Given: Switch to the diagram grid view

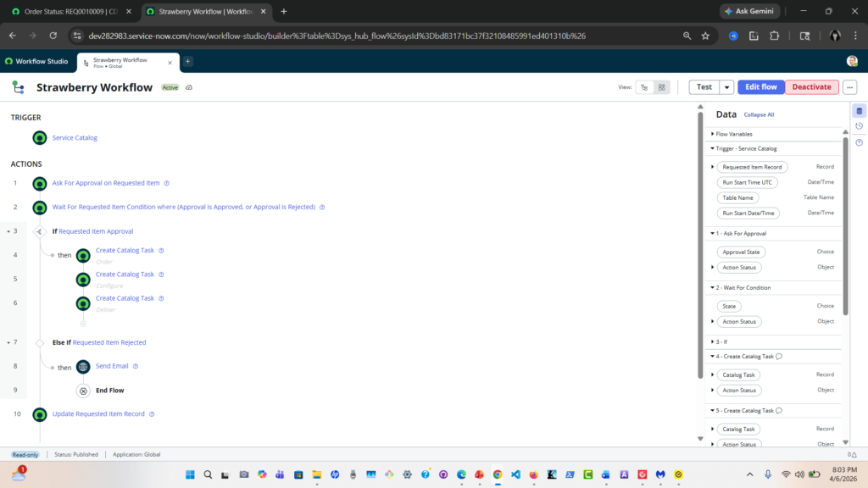Looking at the screenshot, I should click(x=662, y=87).
